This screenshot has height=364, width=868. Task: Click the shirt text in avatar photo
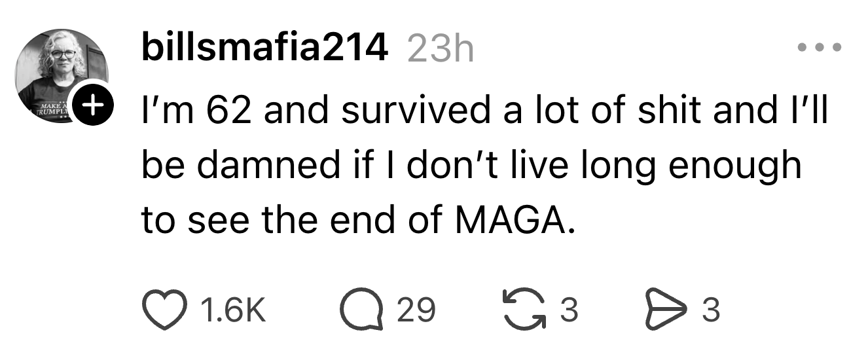pos(54,108)
